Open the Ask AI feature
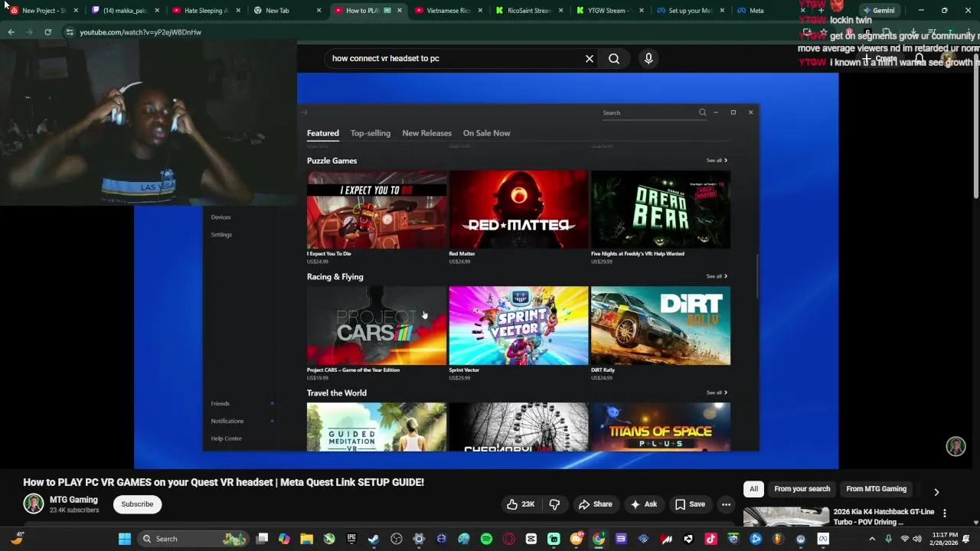 [643, 504]
